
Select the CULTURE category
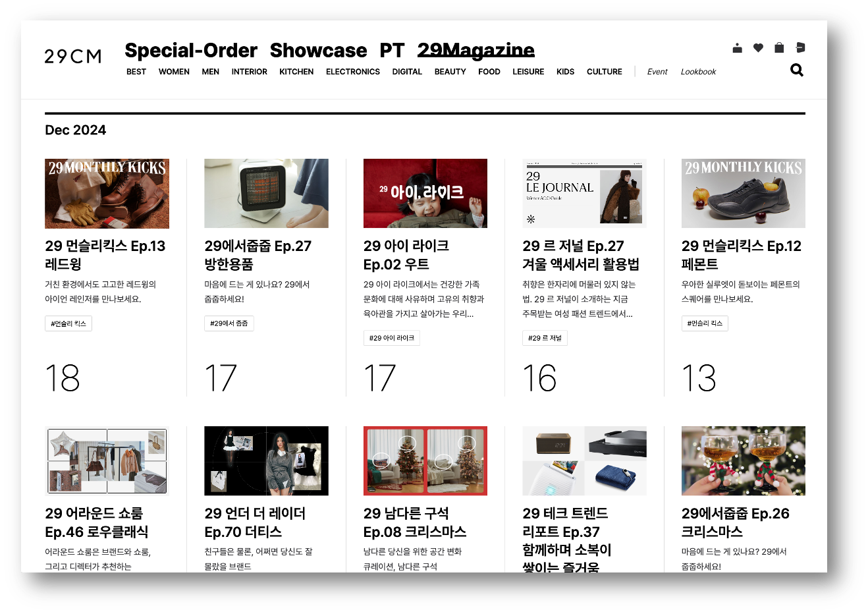tap(605, 72)
